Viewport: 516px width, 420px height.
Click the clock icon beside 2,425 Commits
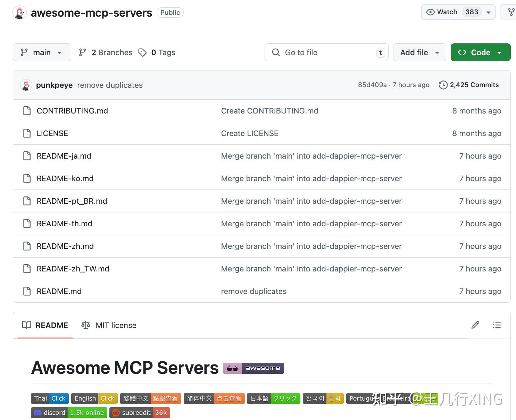(x=443, y=85)
